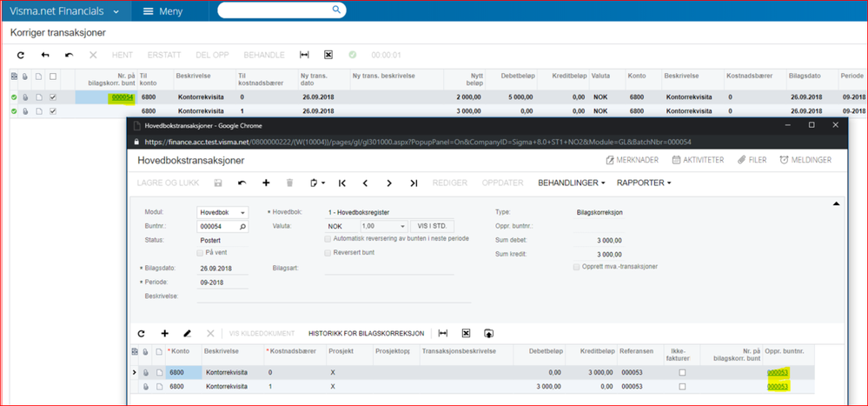This screenshot has width=868, height=406.
Task: Toggle the header select-all checkbox in main grid
Action: pos(53,76)
